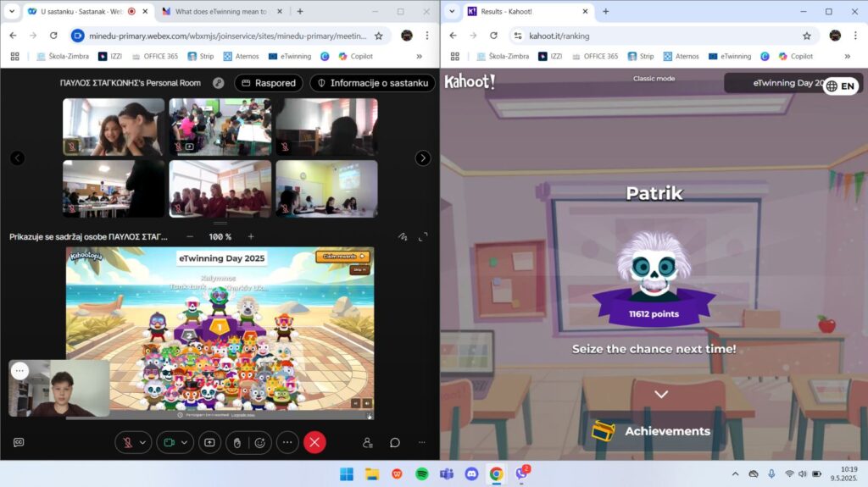Switch to the U sastanku Webex tab
This screenshot has width=868, height=487.
pos(81,11)
